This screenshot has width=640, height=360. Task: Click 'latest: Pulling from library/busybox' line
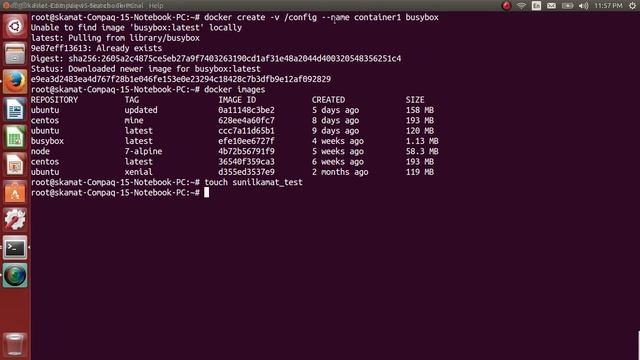(x=115, y=38)
